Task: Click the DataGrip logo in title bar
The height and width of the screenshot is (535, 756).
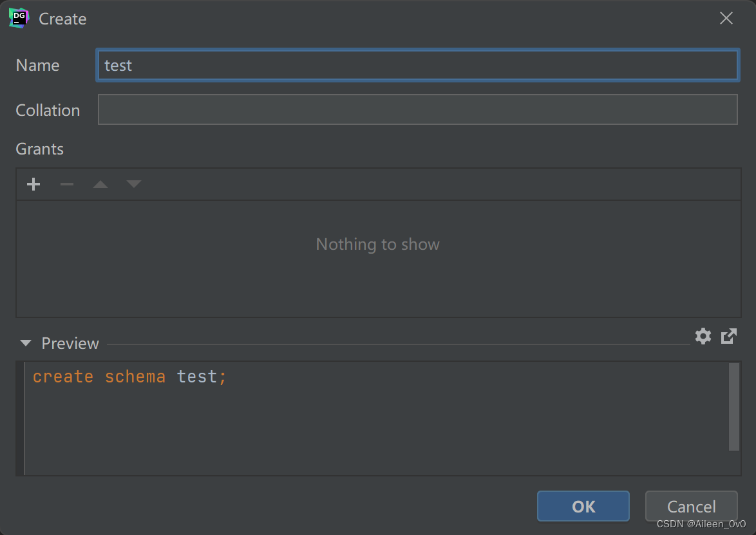Action: click(x=19, y=19)
